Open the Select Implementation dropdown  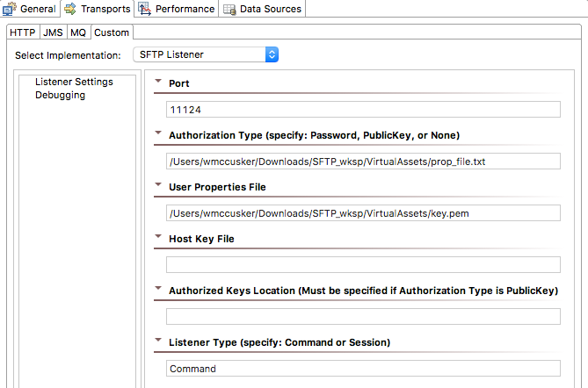pyautogui.click(x=206, y=54)
